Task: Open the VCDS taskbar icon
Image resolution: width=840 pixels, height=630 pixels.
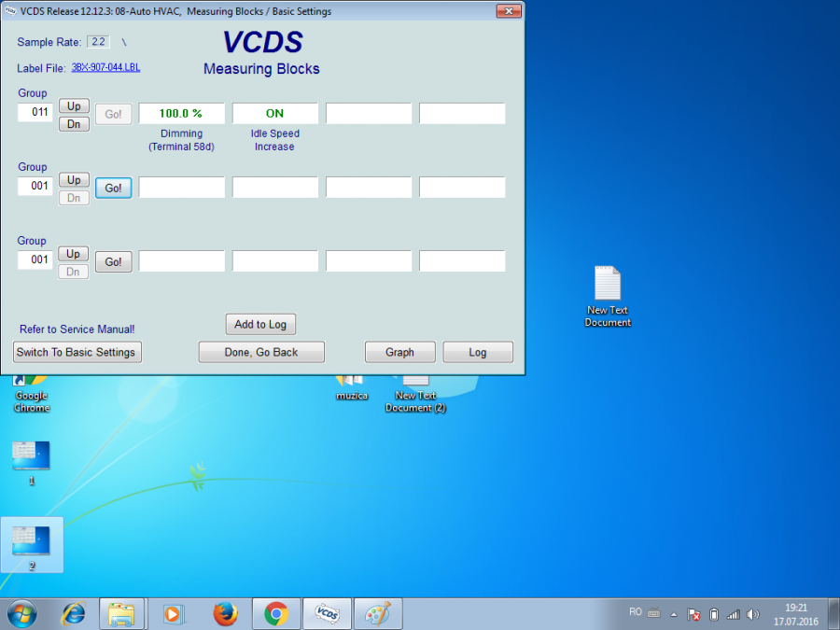Action: [x=327, y=613]
